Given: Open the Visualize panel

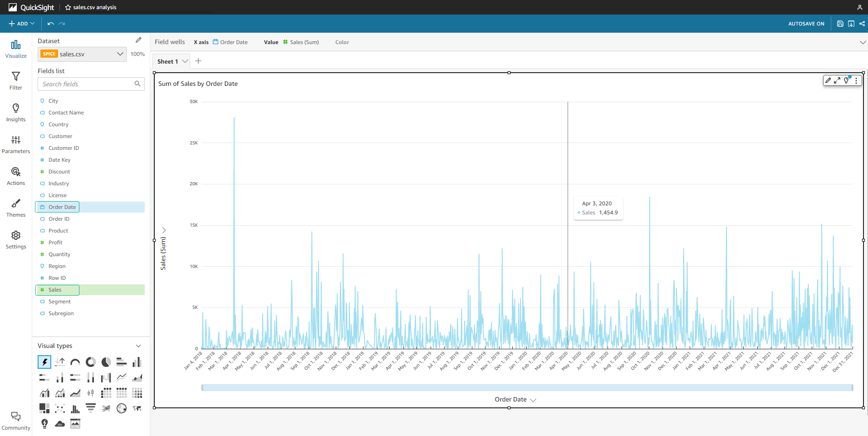Looking at the screenshot, I should pyautogui.click(x=16, y=49).
